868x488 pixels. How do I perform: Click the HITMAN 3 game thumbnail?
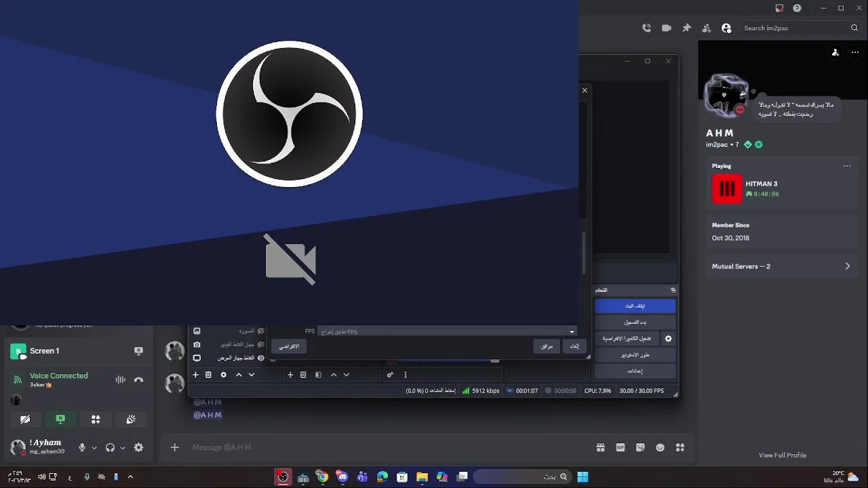(x=726, y=189)
